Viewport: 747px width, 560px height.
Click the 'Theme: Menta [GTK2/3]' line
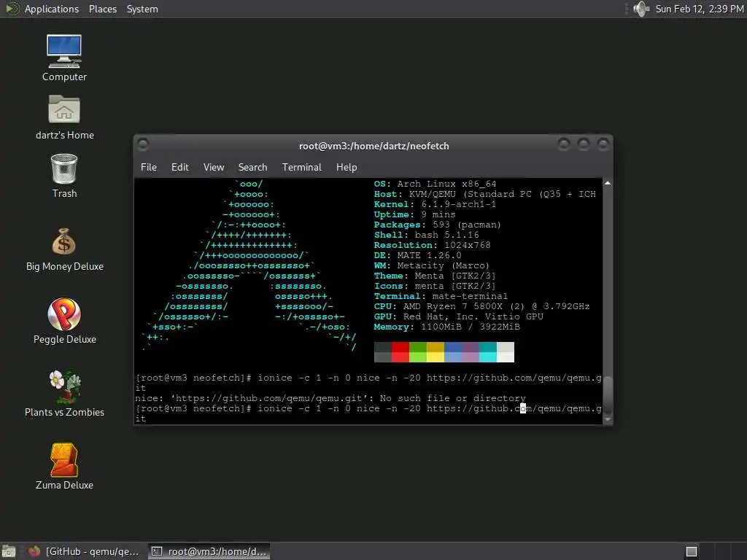coord(435,276)
